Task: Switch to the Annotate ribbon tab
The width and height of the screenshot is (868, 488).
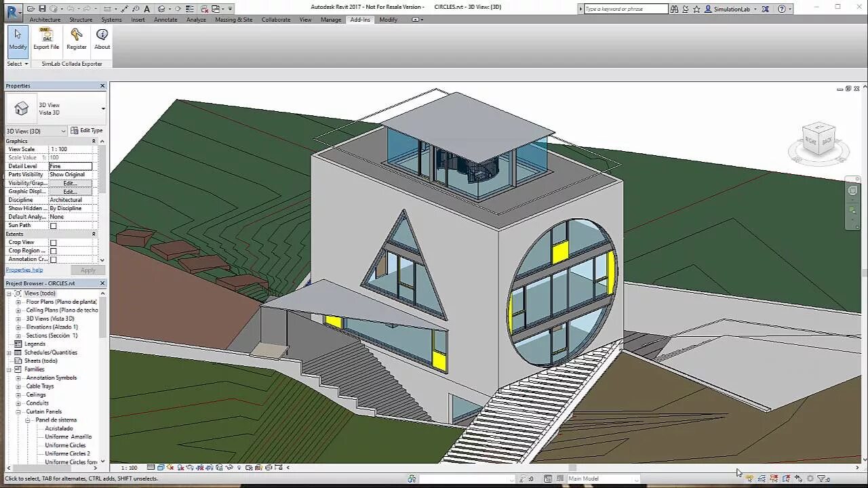Action: coord(165,20)
